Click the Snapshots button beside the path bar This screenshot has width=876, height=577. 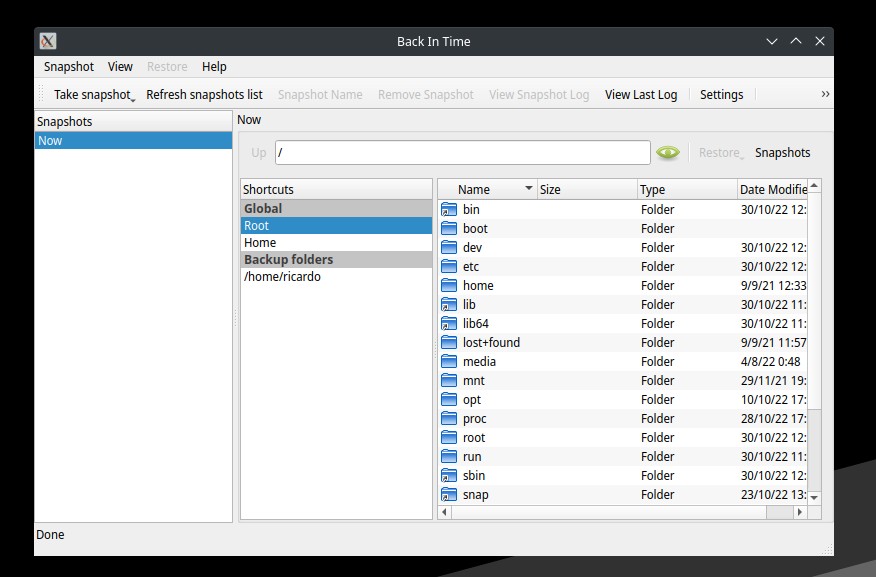point(782,152)
